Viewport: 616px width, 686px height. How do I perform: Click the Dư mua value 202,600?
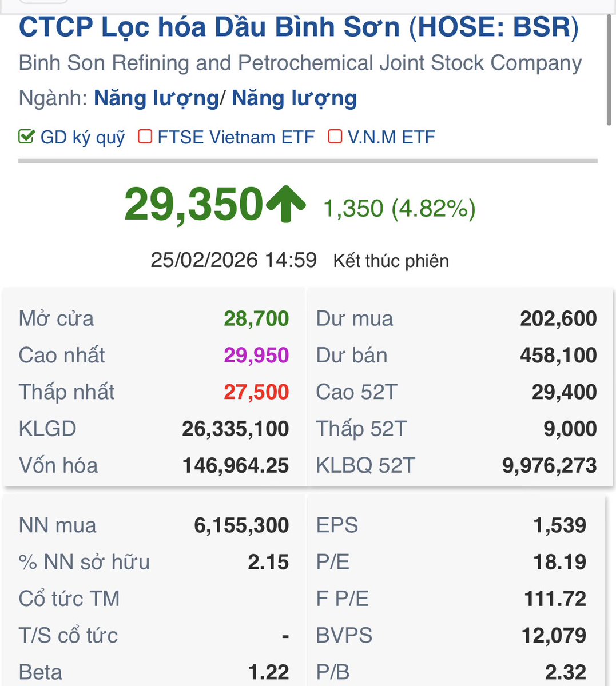pos(558,318)
